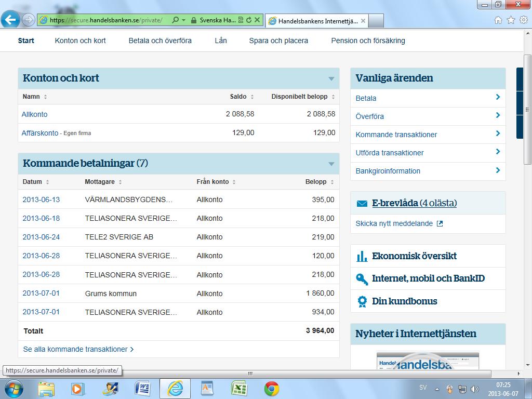Open Bankgiroinformation link

(428, 171)
